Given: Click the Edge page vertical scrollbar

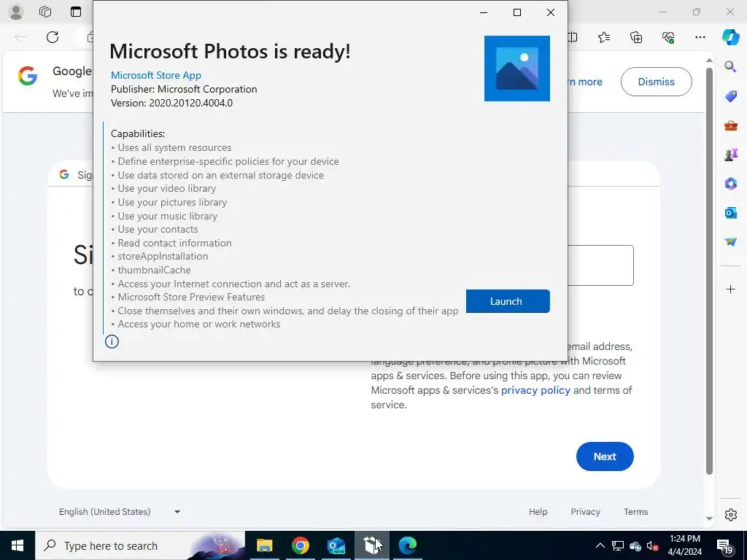Looking at the screenshot, I should point(709,271).
